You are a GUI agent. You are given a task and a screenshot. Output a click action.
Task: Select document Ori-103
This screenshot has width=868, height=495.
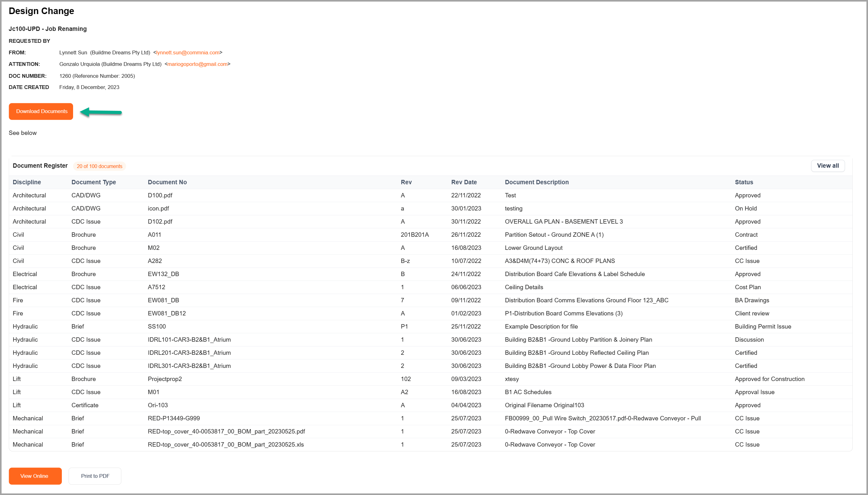[x=158, y=405]
